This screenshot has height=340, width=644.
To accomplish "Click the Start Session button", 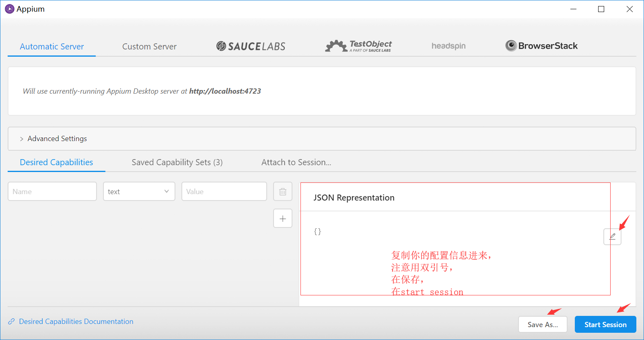I will coord(605,324).
